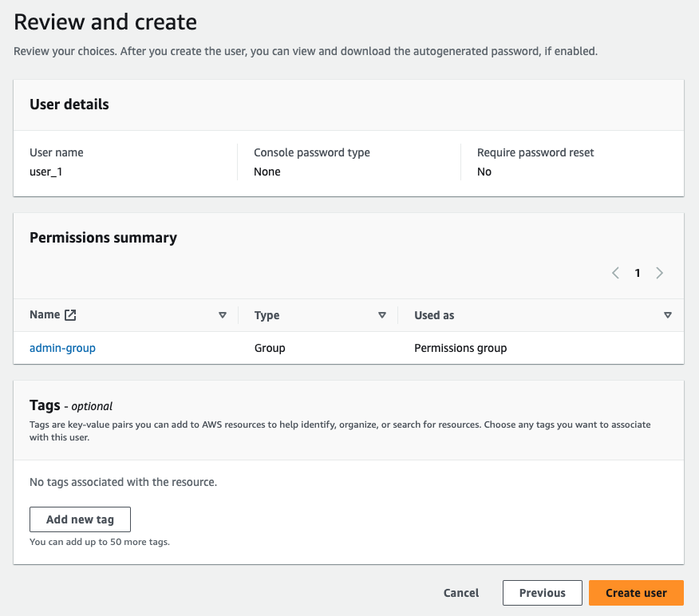This screenshot has height=616, width=699.
Task: Sort by the Name column triangle
Action: click(x=223, y=315)
